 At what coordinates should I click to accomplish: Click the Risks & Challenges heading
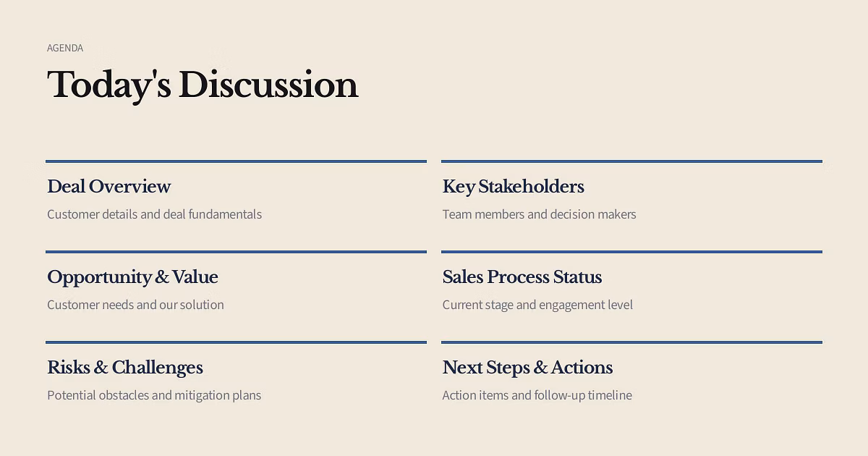click(x=125, y=368)
